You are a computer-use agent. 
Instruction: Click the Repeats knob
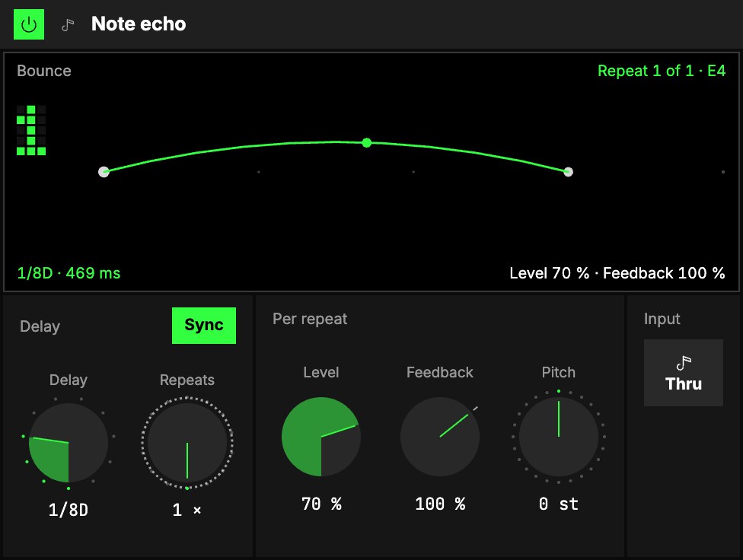click(x=187, y=443)
